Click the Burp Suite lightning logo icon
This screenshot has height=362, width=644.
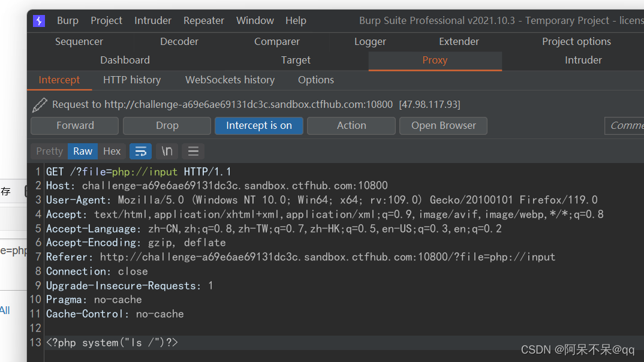[x=39, y=20]
